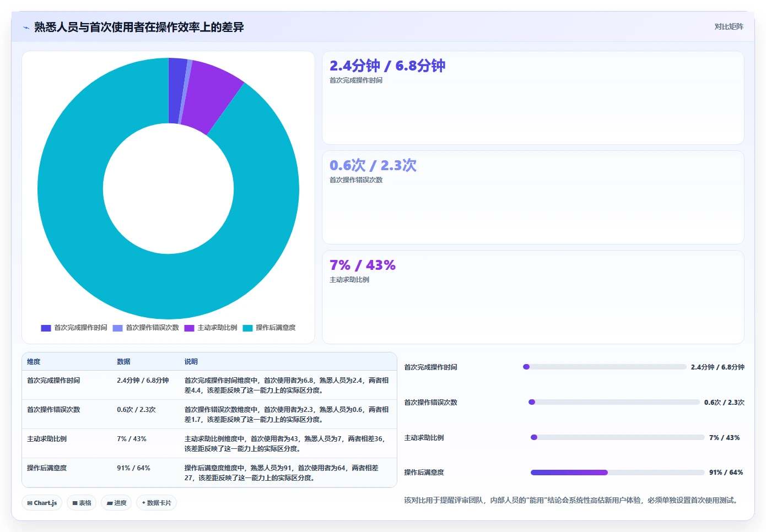This screenshot has height=532, width=766.
Task: Click the title 熟悉人员与首次使用者在操作效率上的差异
Action: 139,27
